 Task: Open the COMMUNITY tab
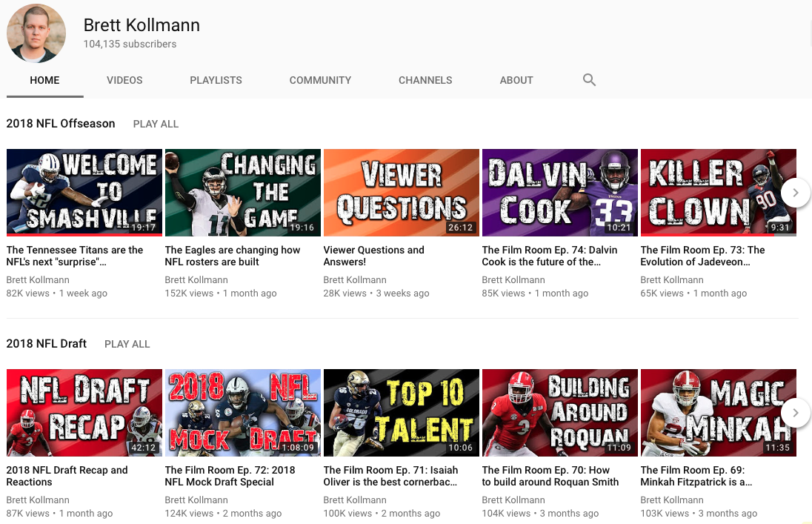tap(320, 80)
